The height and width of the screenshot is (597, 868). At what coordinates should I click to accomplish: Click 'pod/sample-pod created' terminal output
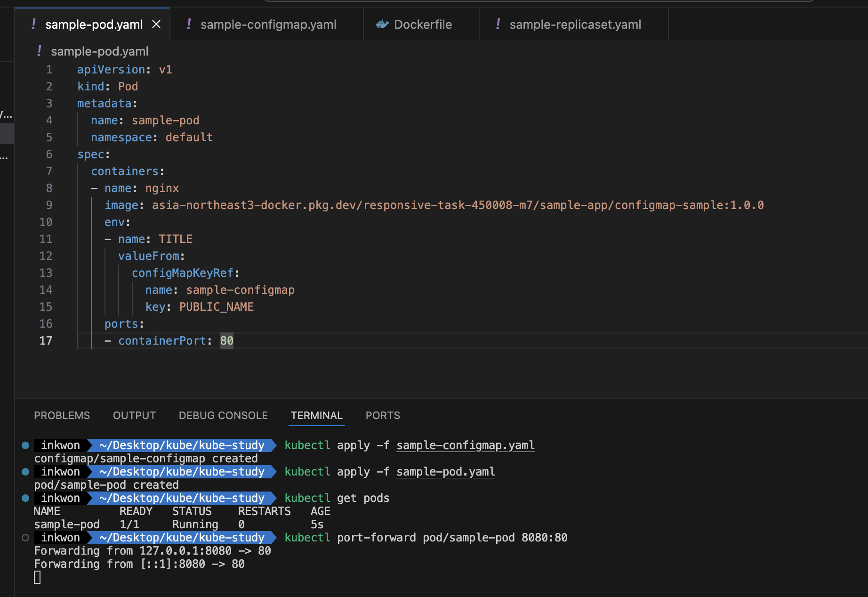(106, 485)
